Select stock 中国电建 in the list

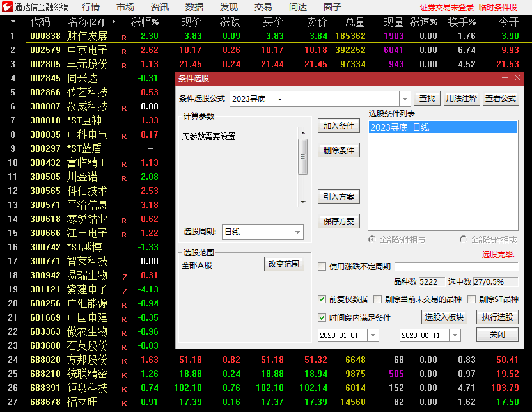(x=87, y=317)
